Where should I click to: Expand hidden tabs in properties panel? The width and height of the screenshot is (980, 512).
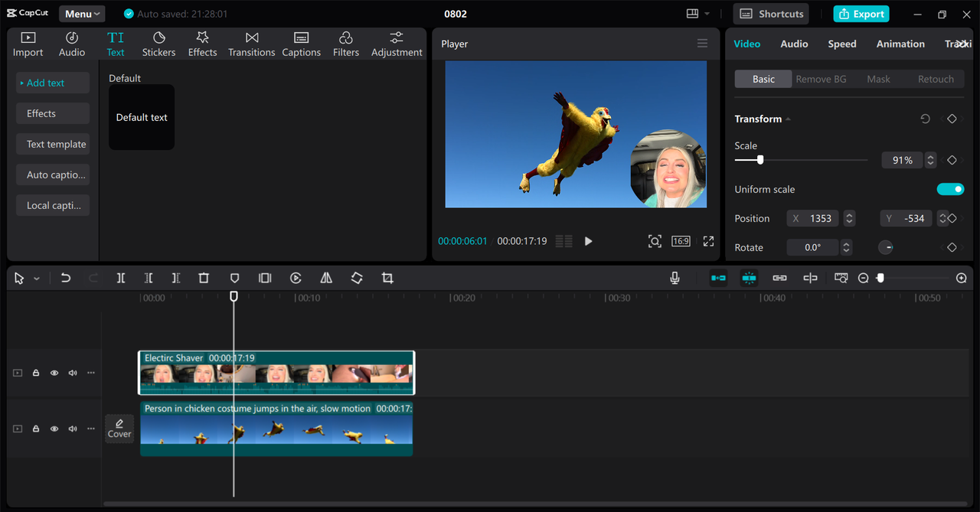click(x=962, y=44)
